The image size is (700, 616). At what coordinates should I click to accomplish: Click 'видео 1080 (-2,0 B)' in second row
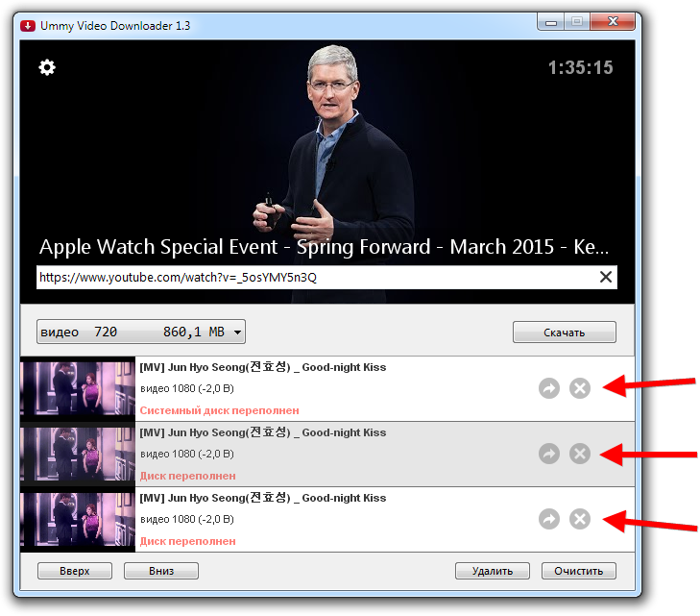(187, 454)
